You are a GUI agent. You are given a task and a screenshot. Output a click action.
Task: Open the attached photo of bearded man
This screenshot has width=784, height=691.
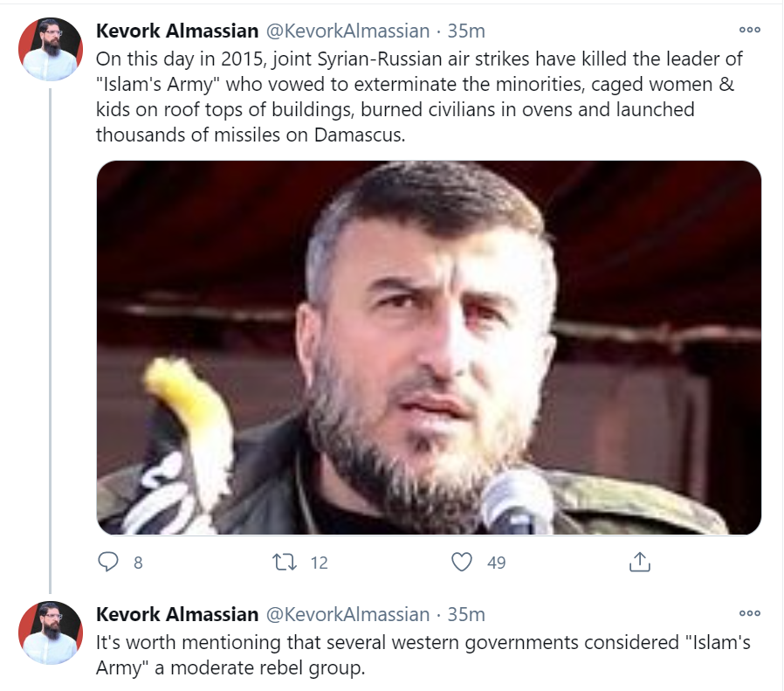coord(429,348)
